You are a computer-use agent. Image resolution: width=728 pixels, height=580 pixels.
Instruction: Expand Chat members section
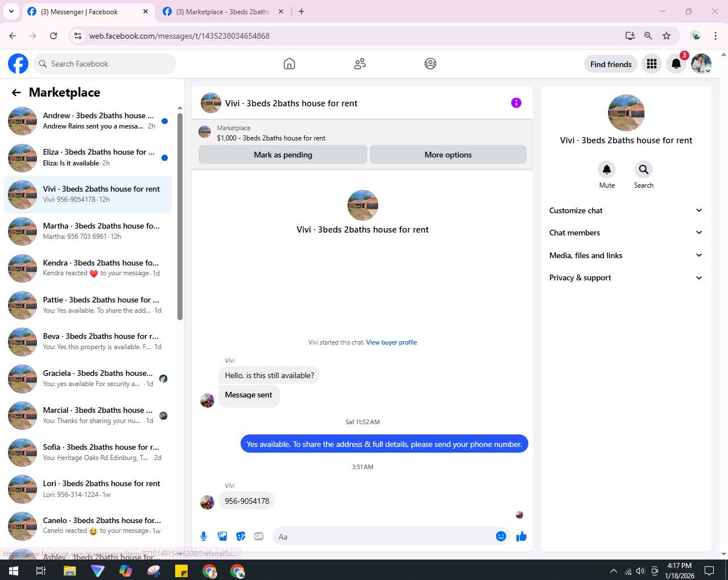626,233
